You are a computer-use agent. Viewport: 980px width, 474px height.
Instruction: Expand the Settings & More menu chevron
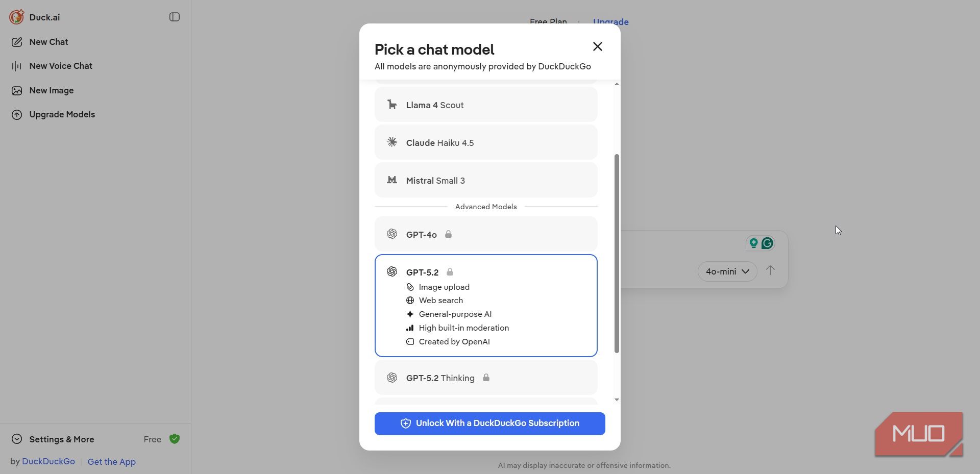(17, 439)
